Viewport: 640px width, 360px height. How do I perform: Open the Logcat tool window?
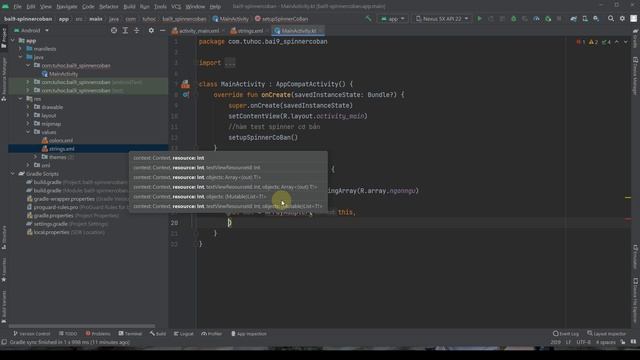pos(184,334)
